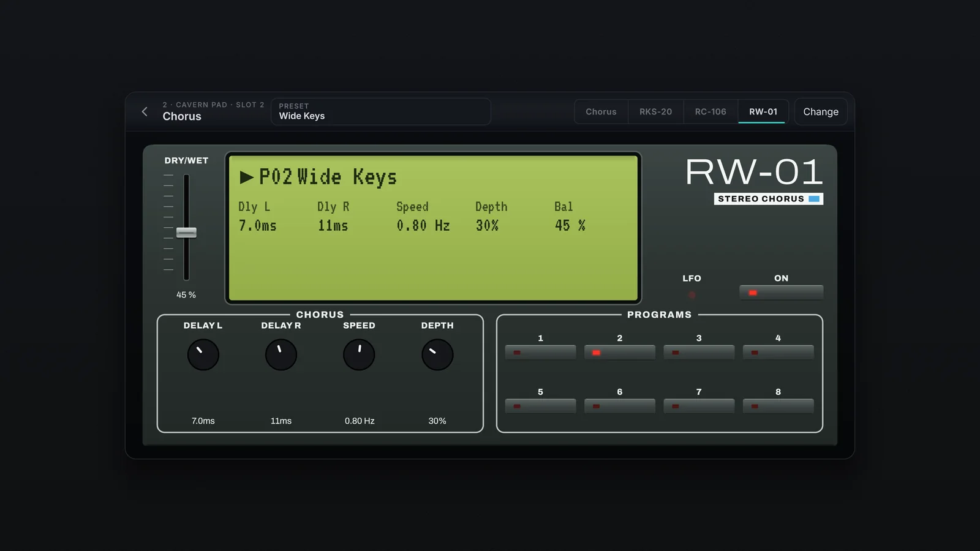
Task: Switch to the Chorus tab
Action: [x=601, y=111]
